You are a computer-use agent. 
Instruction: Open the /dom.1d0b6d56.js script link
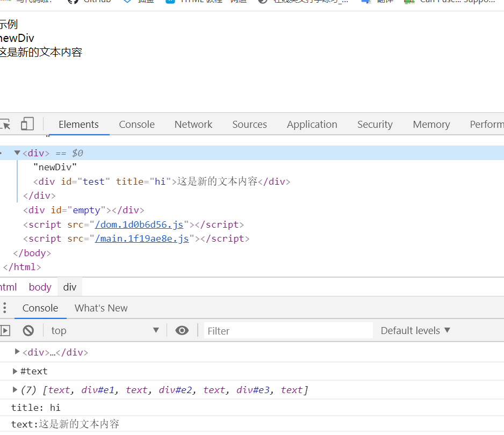[139, 224]
